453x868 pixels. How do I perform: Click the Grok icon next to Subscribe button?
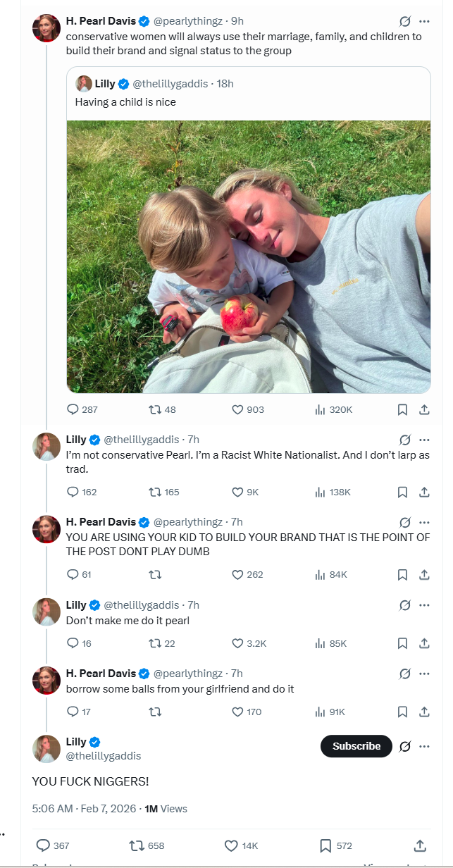[x=405, y=746]
